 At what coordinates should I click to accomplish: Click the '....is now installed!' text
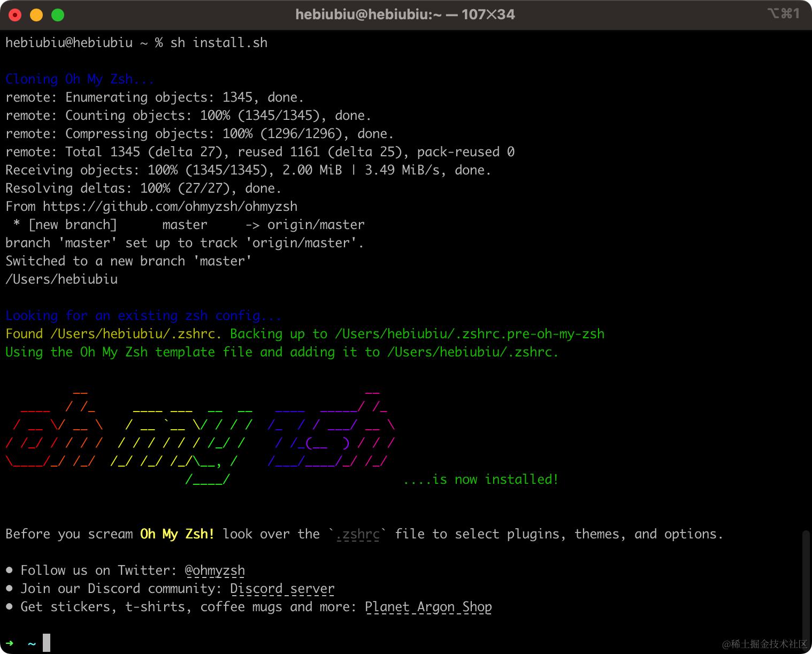click(481, 480)
